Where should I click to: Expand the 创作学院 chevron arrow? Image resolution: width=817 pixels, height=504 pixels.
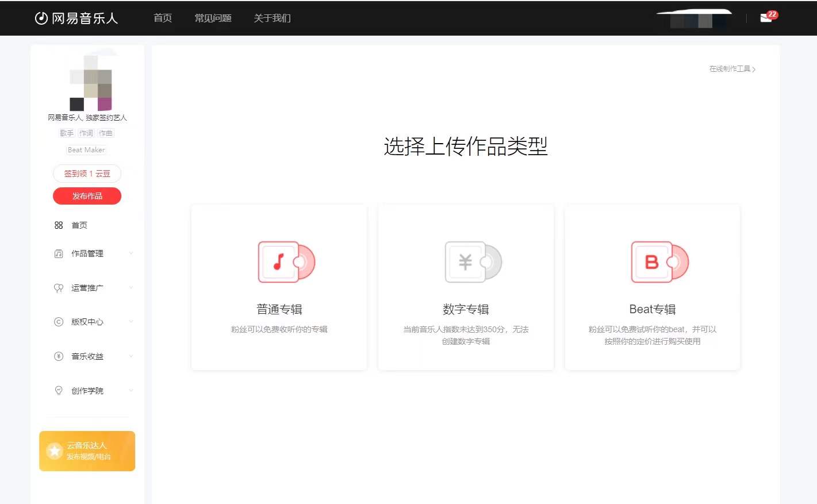click(x=131, y=391)
